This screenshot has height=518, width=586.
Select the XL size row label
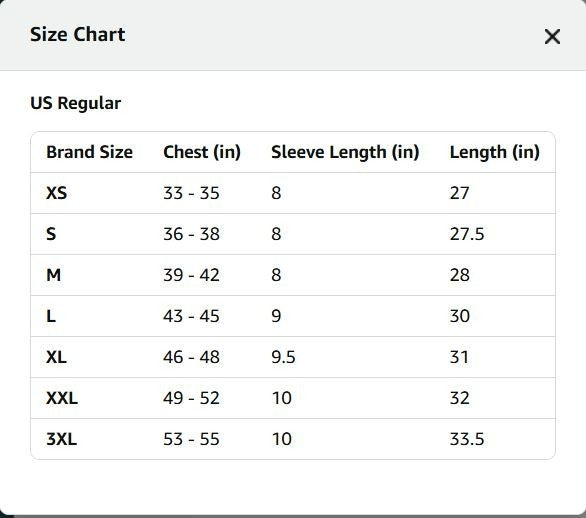click(56, 357)
